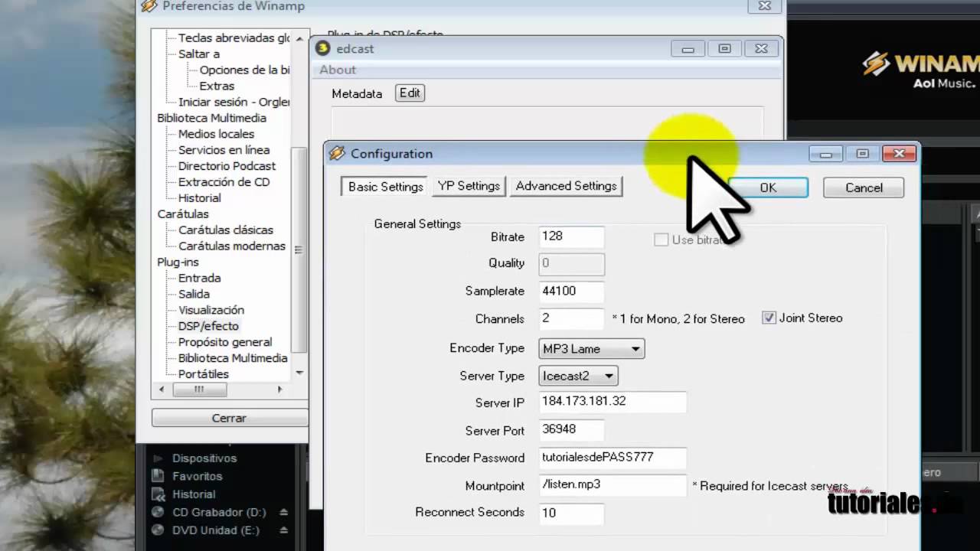Close the Configuration dialog
The image size is (980, 551).
(899, 154)
